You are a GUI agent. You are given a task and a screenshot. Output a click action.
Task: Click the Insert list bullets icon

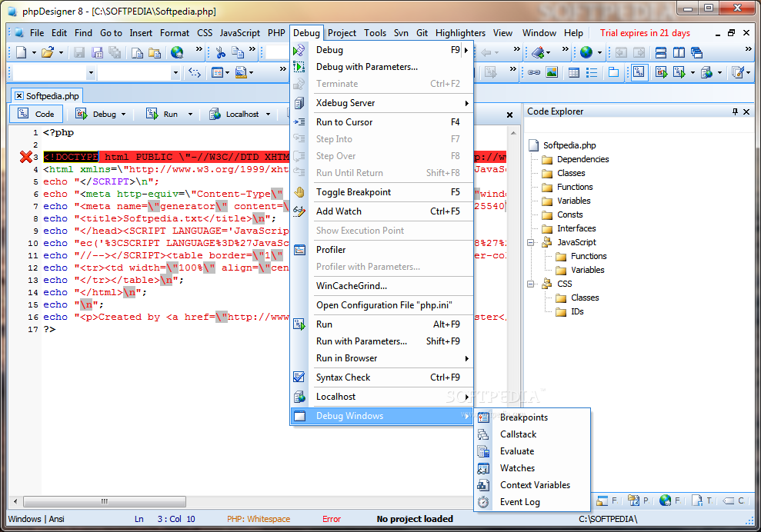pos(592,73)
